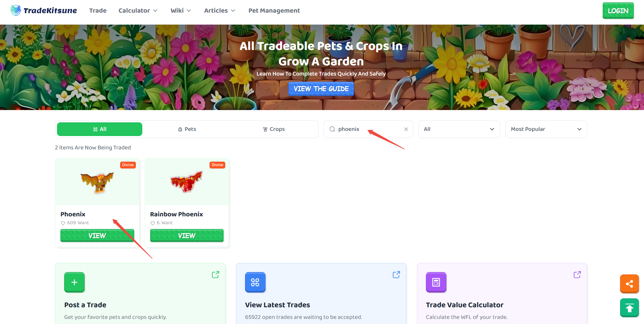Image resolution: width=644 pixels, height=324 pixels.
Task: Open the All rarity dropdown
Action: 459,129
